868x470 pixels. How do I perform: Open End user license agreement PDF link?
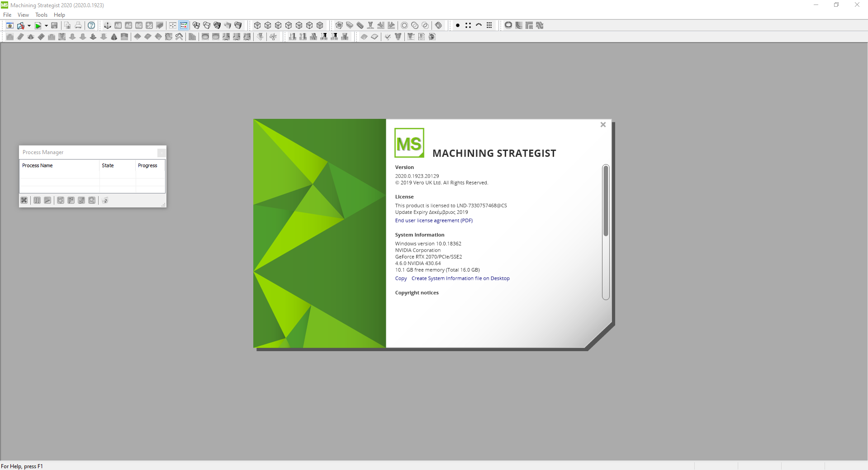(434, 221)
